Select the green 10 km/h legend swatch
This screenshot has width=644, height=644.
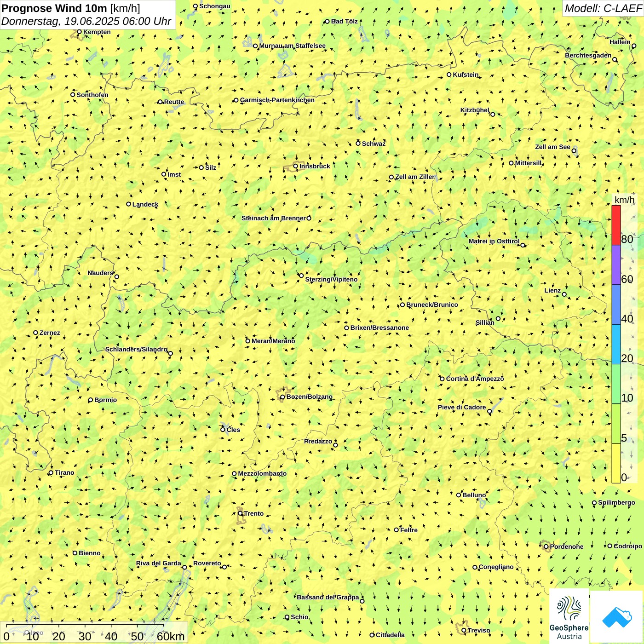[x=616, y=384]
